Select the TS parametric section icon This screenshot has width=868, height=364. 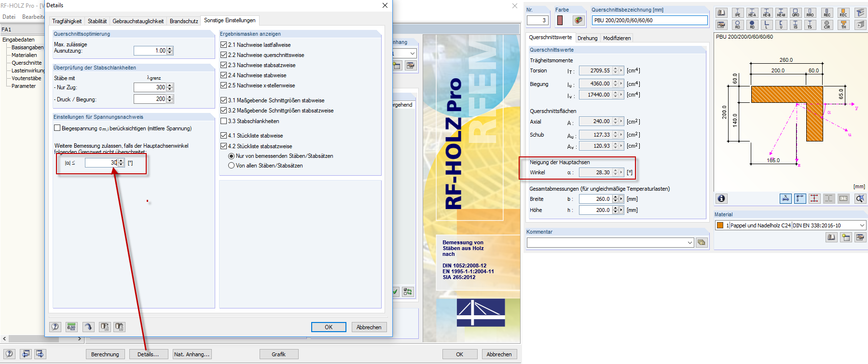point(810,25)
